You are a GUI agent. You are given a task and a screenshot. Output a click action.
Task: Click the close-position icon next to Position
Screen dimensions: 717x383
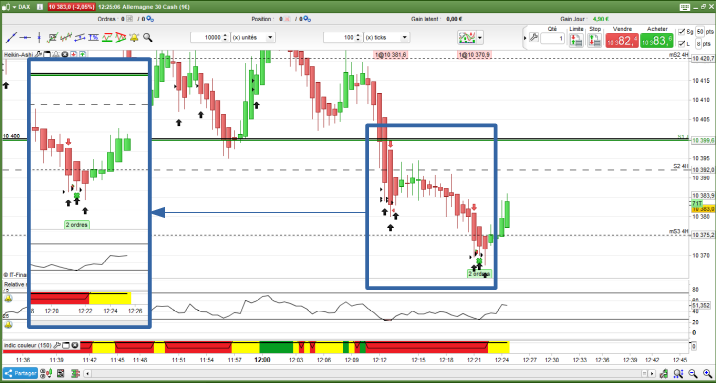pos(286,19)
